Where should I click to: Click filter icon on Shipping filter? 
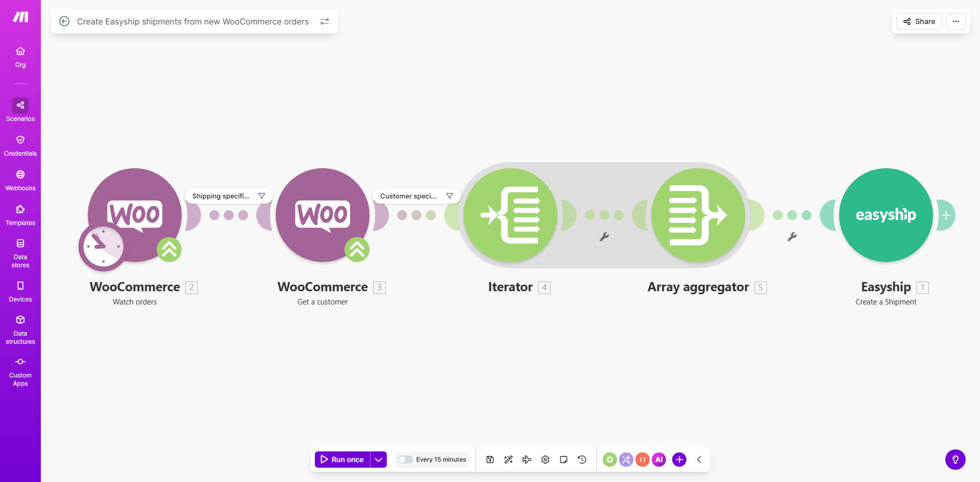(x=262, y=196)
